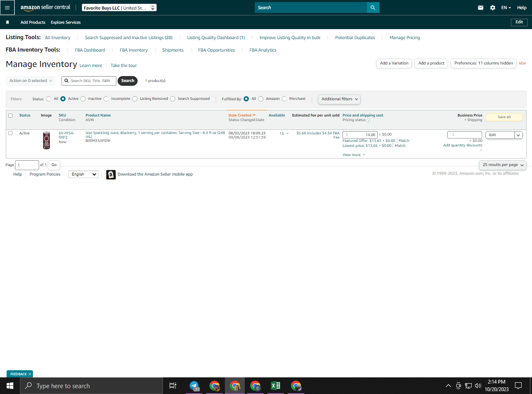This screenshot has width=532, height=394.
Task: Select the Listing Removed filter
Action: pyautogui.click(x=135, y=99)
